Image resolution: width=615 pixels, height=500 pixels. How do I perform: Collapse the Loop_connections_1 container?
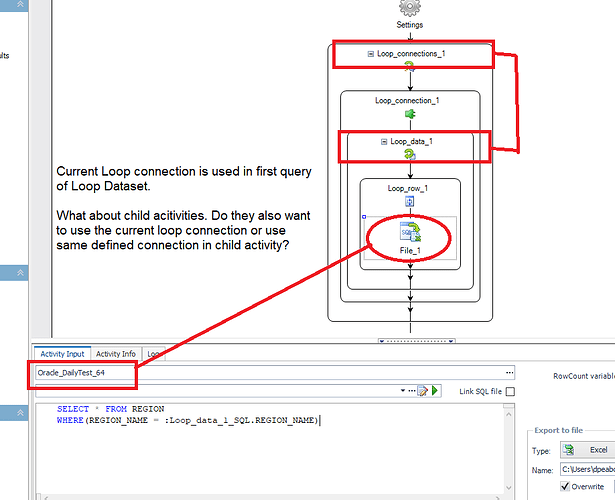pyautogui.click(x=371, y=54)
